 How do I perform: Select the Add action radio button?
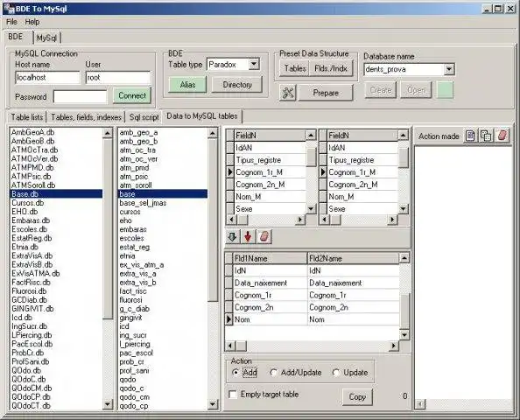pos(235,372)
